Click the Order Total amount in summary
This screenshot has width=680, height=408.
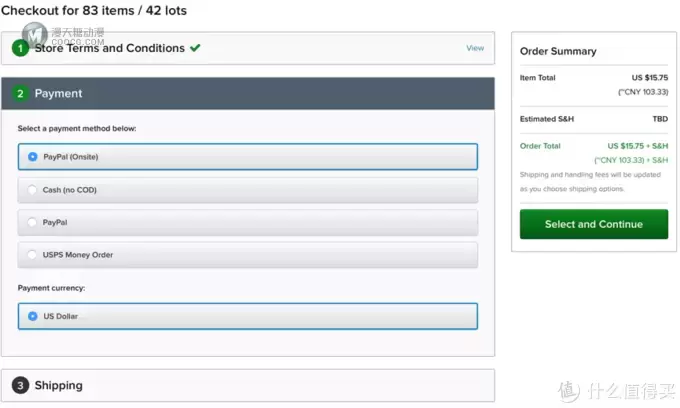(638, 146)
